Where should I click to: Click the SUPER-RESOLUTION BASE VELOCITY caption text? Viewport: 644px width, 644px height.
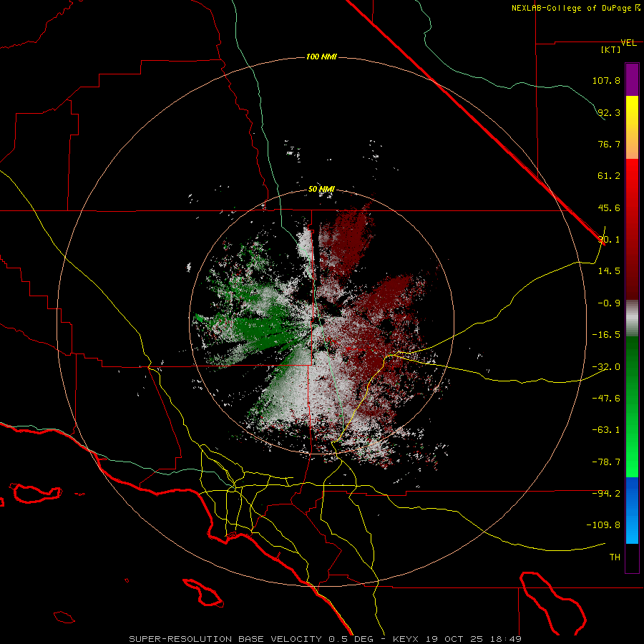(x=225, y=639)
